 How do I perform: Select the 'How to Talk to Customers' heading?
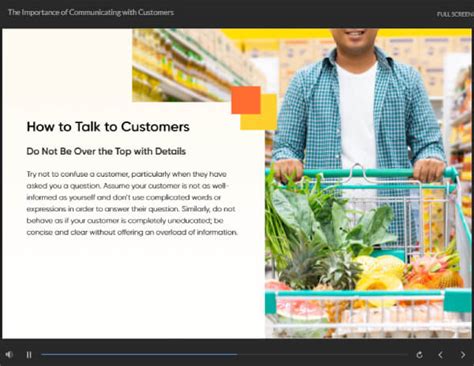click(108, 127)
